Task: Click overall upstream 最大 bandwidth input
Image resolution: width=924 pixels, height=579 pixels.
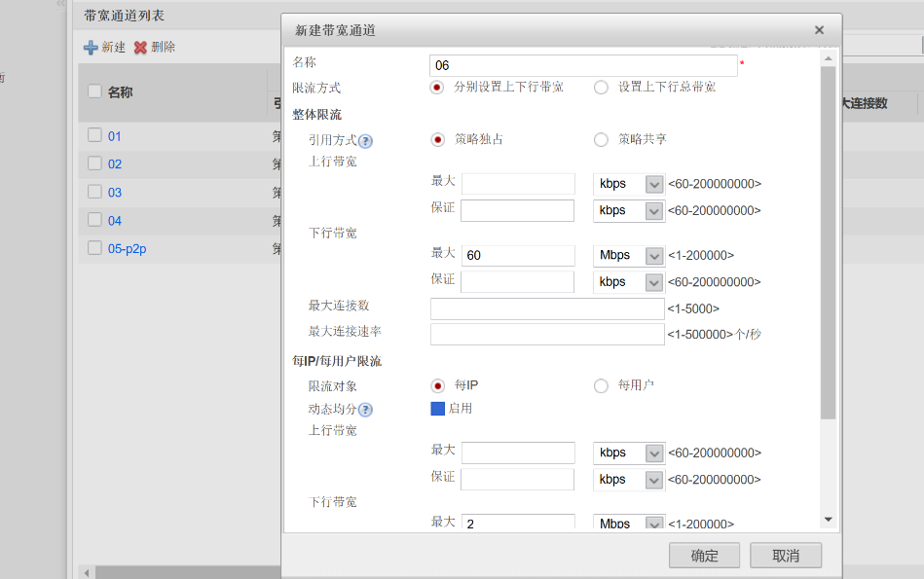Action: [x=518, y=184]
